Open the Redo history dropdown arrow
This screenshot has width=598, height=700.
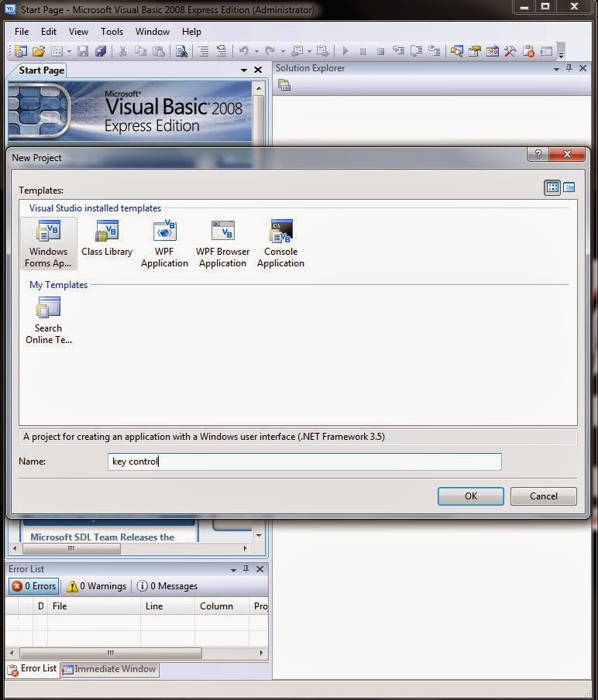[x=283, y=52]
